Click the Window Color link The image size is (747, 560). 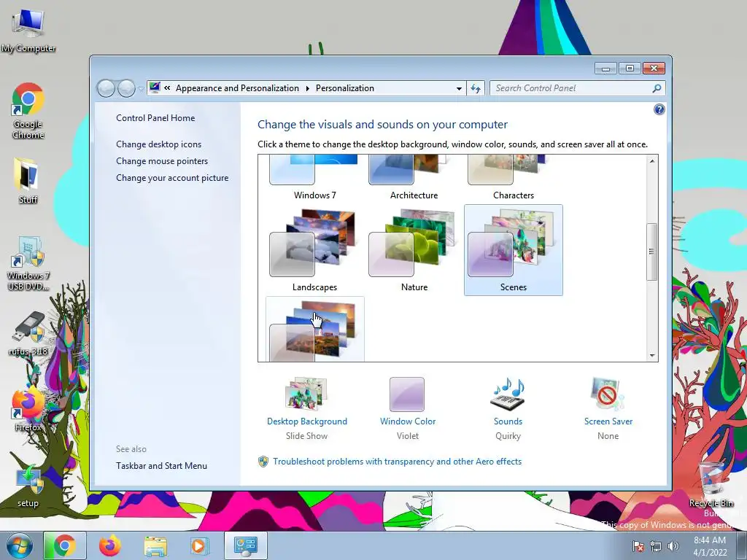click(408, 421)
